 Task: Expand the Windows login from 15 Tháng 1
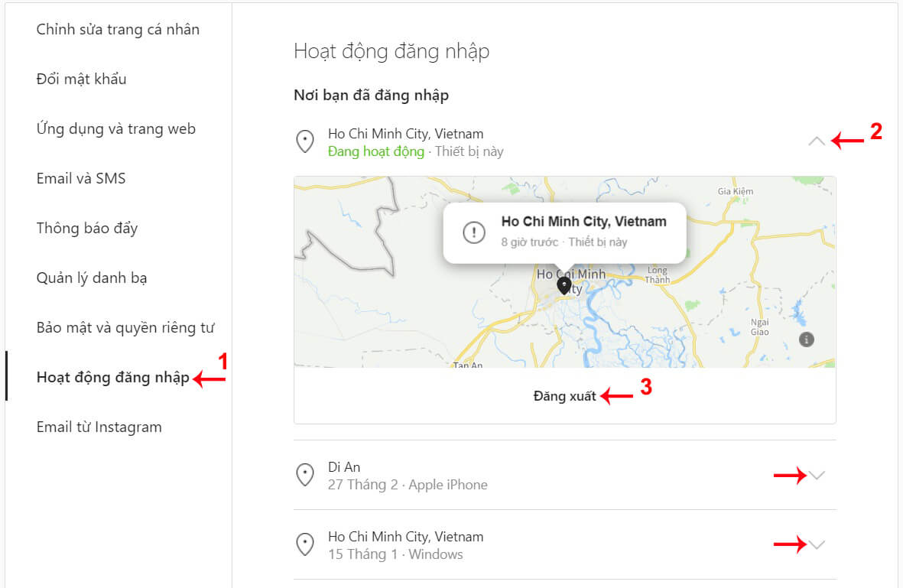point(817,544)
